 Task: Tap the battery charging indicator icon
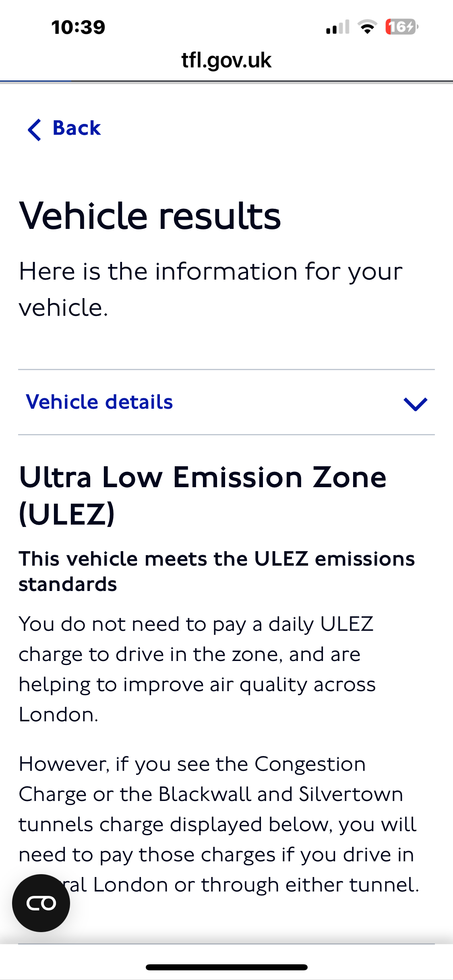[401, 27]
